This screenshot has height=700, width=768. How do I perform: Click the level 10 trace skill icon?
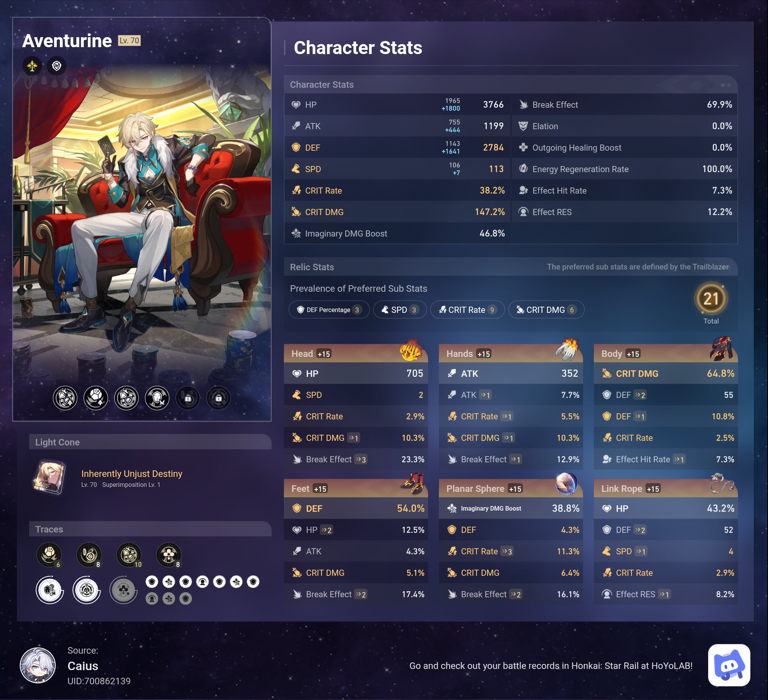click(x=129, y=555)
